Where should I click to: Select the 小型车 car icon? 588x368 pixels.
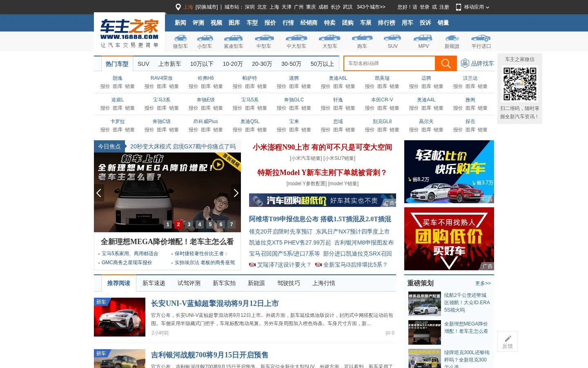point(205,38)
